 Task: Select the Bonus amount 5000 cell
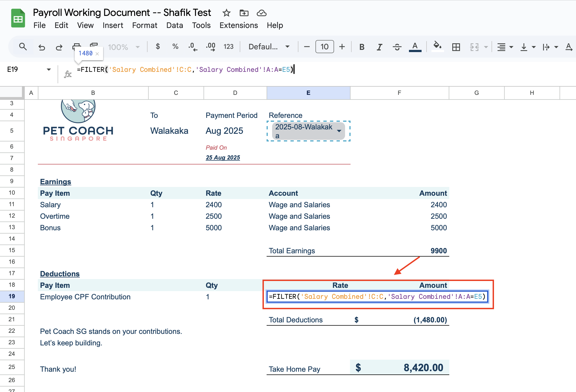399,228
